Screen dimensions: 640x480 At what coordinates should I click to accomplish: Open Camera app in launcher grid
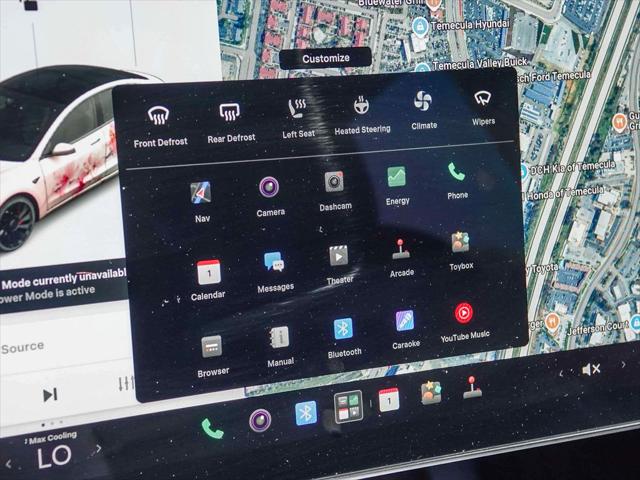coord(270,196)
